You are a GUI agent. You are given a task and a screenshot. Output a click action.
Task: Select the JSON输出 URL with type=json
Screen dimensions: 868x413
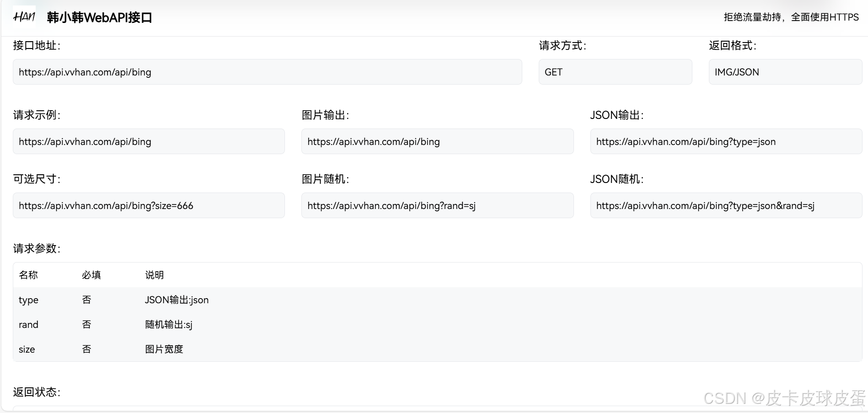[x=725, y=141]
